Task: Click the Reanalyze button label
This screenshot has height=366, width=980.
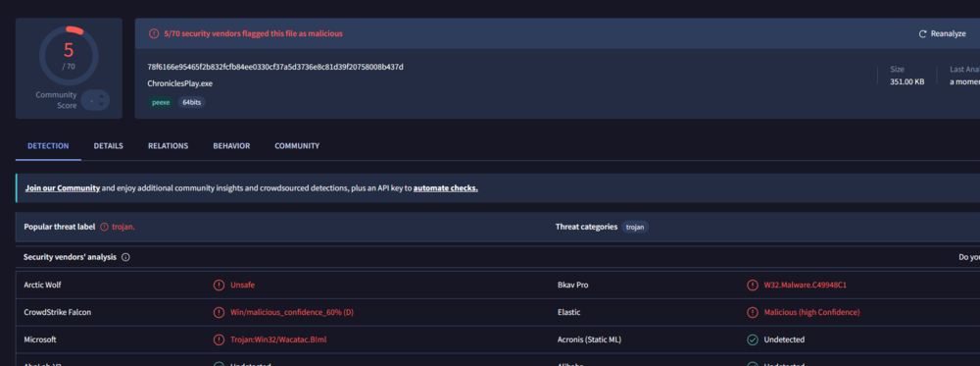Action: point(948,33)
